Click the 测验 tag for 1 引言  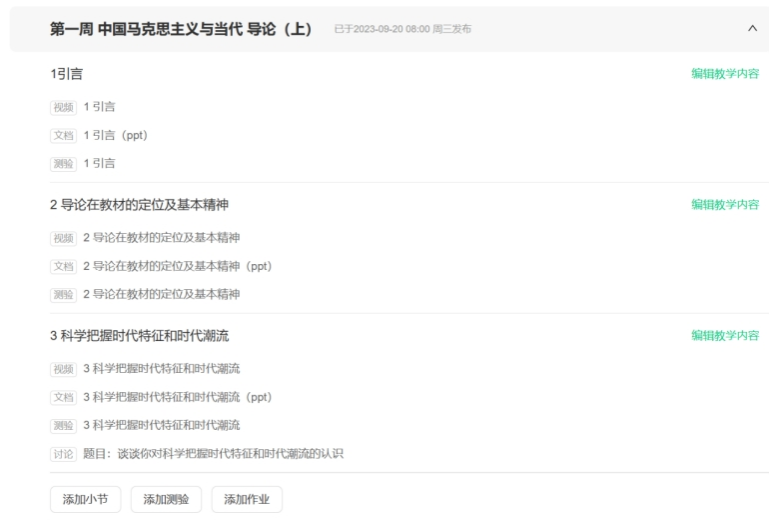(x=63, y=163)
